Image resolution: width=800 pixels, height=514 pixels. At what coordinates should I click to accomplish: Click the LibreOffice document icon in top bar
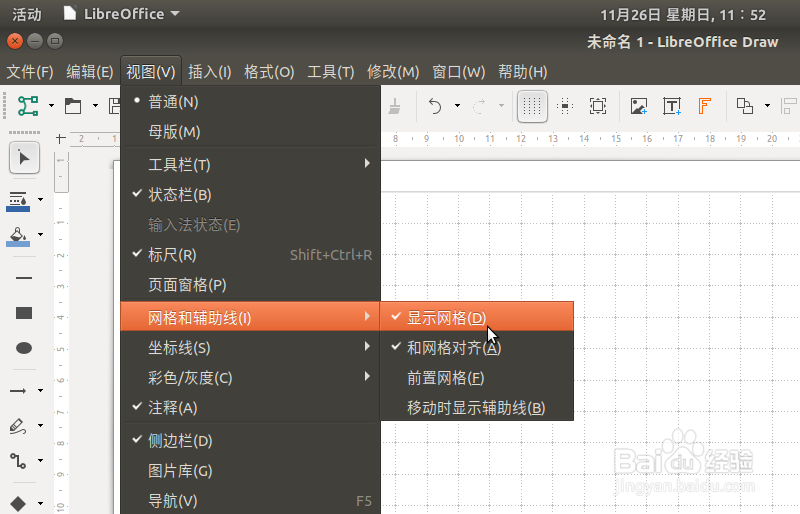point(69,13)
